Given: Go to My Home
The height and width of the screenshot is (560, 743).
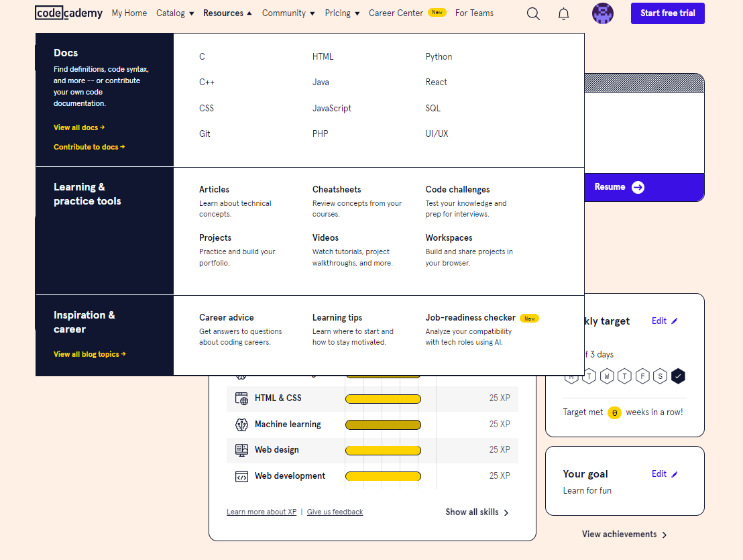Looking at the screenshot, I should (129, 13).
